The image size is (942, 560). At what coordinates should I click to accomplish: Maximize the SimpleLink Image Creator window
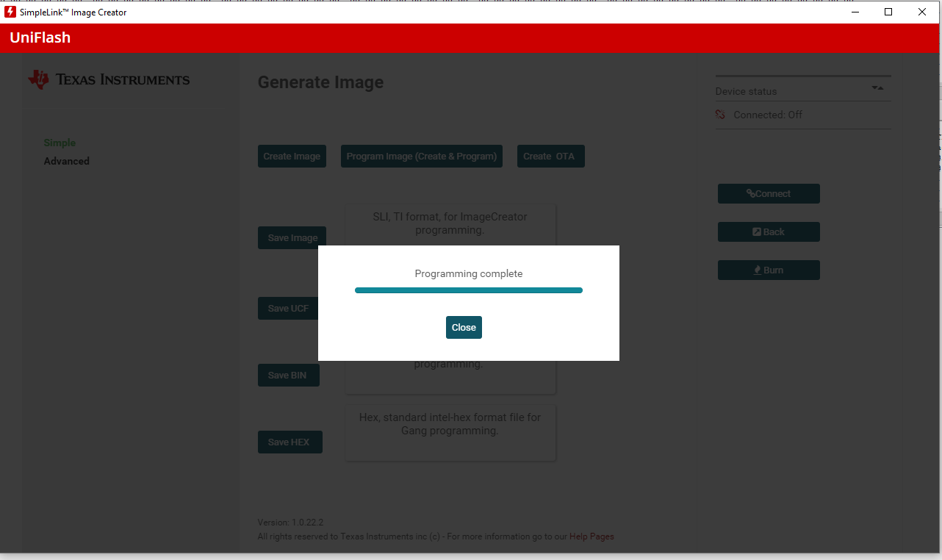pos(888,12)
